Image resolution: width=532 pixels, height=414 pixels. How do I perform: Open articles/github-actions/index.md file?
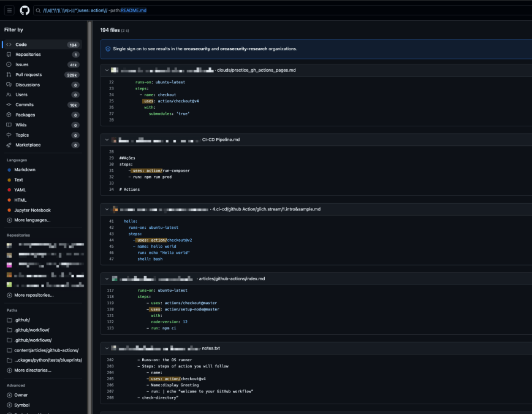pos(232,278)
